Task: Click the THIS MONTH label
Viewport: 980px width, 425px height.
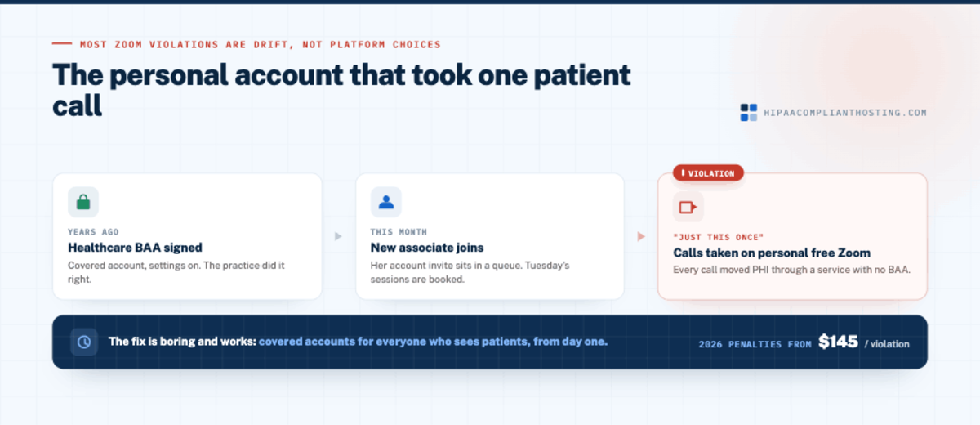Action: click(399, 232)
